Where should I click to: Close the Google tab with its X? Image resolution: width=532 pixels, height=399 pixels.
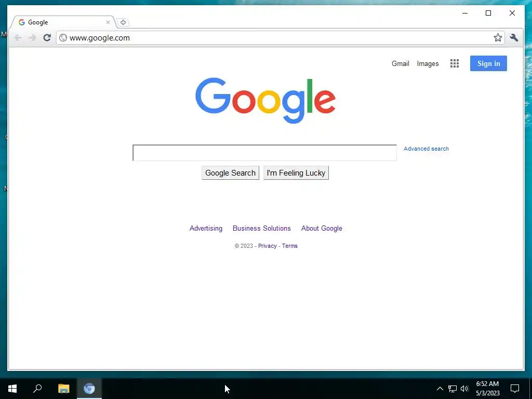[108, 22]
